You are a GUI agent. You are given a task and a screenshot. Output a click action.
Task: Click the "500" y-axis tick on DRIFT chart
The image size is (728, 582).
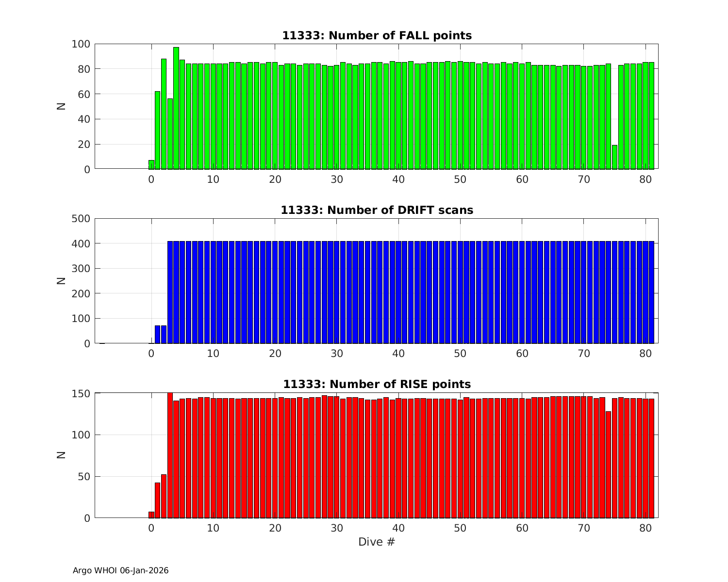coord(81,219)
